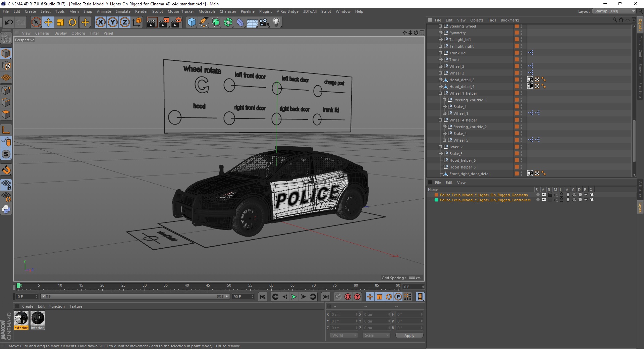Toggle render clapperboard for Geometry layer
Viewport: 644px width, 349px height.
550,195
